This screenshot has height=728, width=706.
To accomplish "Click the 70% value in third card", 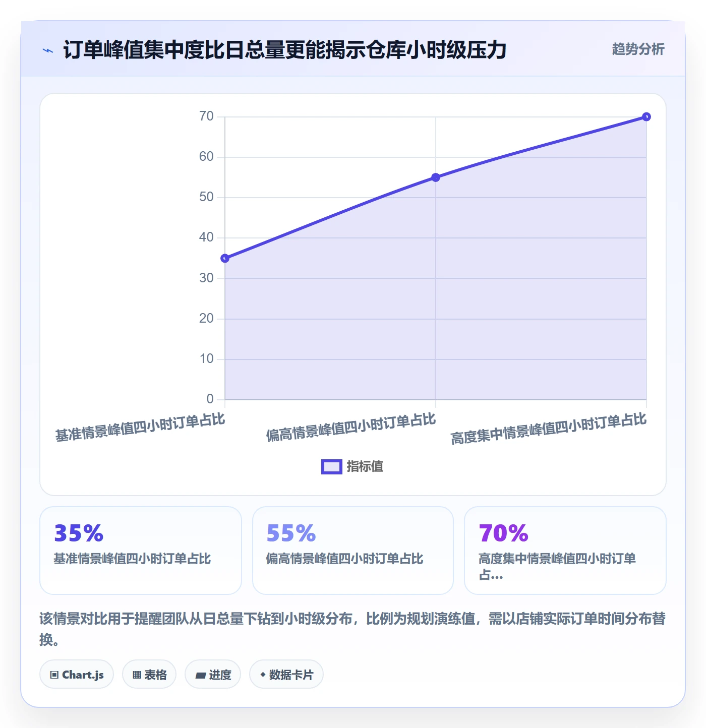I will (x=503, y=533).
